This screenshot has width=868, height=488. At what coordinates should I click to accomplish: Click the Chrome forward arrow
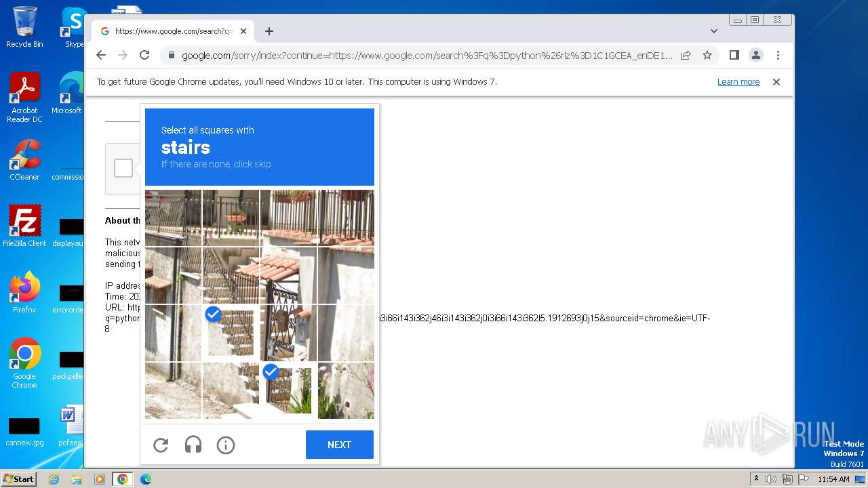(x=123, y=55)
